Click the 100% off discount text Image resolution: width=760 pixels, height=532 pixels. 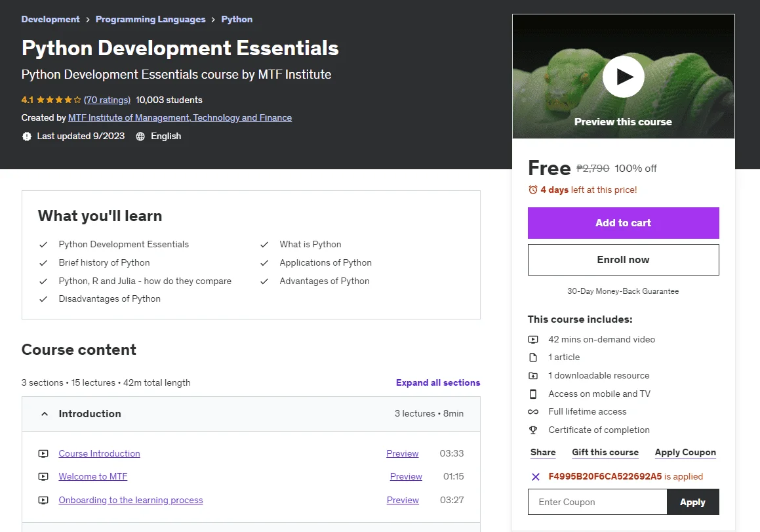[x=635, y=169]
